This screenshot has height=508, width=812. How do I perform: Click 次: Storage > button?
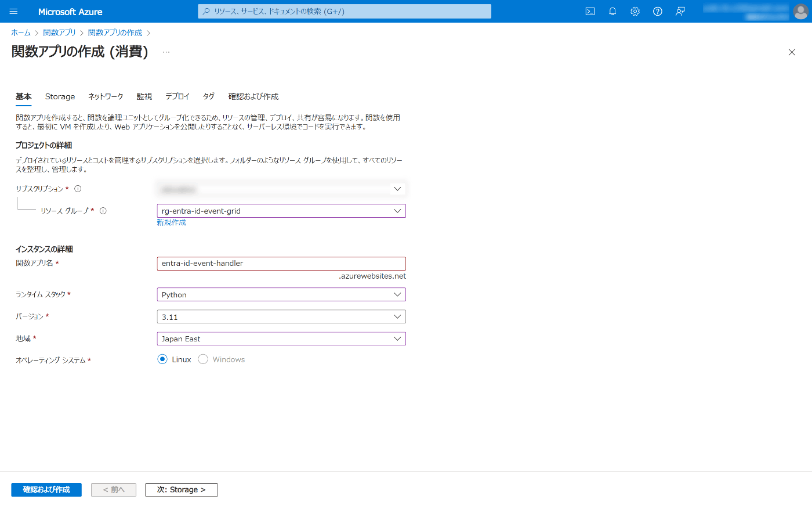coord(182,490)
